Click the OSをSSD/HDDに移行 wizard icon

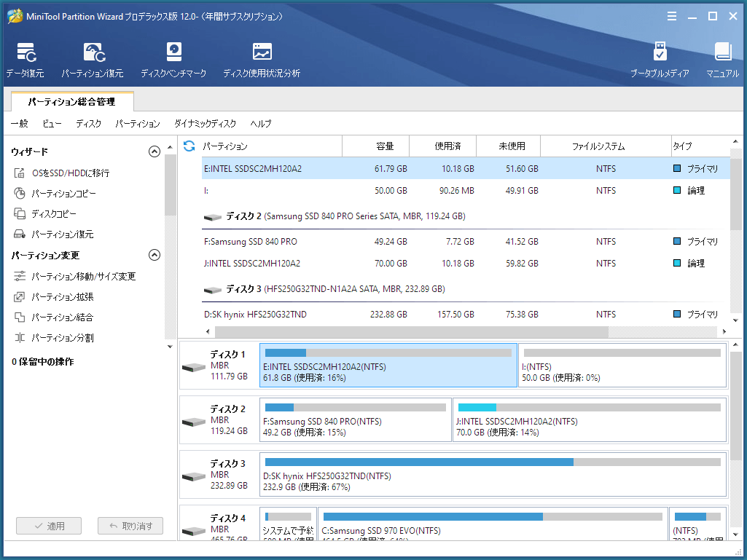(x=20, y=173)
